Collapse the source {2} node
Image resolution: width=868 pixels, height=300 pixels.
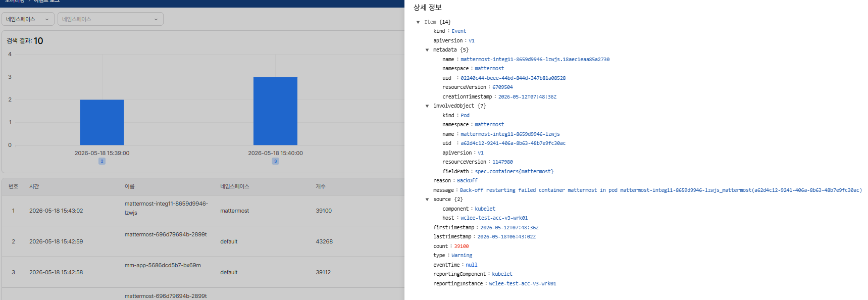(427, 199)
